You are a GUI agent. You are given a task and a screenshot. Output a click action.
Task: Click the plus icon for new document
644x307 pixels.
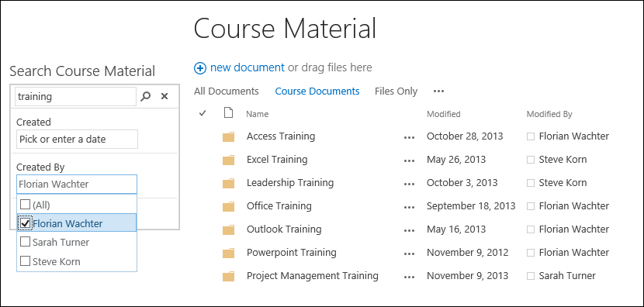(x=200, y=68)
